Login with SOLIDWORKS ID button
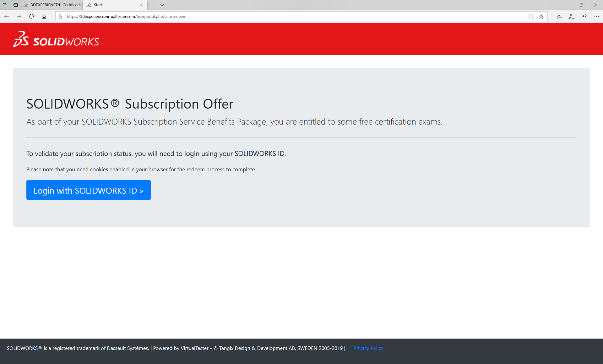This screenshot has width=603, height=364. [89, 190]
